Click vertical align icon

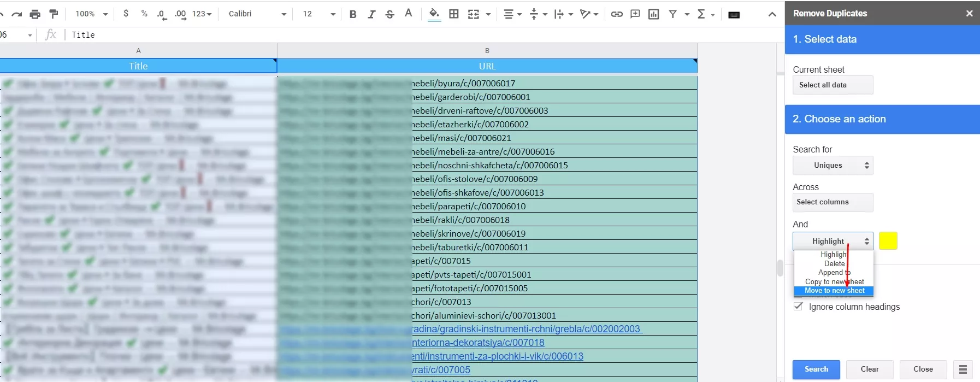pos(534,14)
